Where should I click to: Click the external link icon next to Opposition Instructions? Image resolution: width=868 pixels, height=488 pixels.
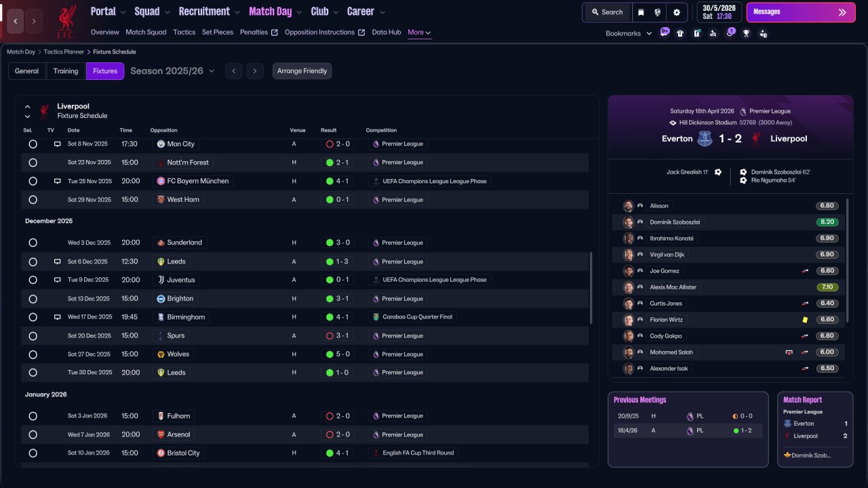coord(361,33)
